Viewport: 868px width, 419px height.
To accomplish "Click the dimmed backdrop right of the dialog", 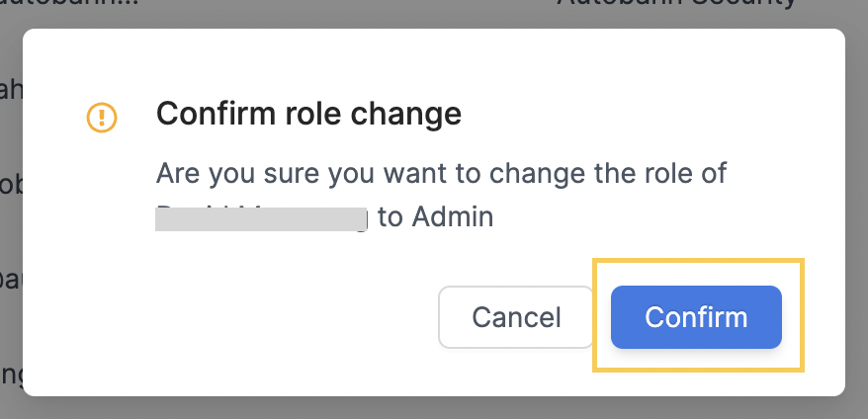I will click(857, 210).
